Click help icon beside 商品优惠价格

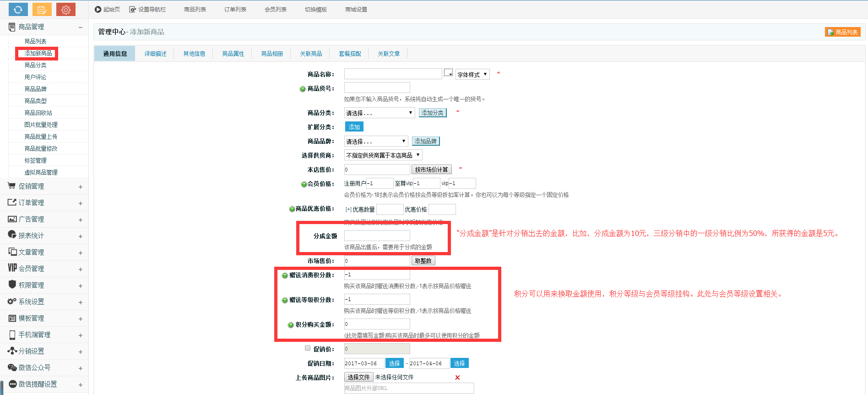(x=292, y=209)
